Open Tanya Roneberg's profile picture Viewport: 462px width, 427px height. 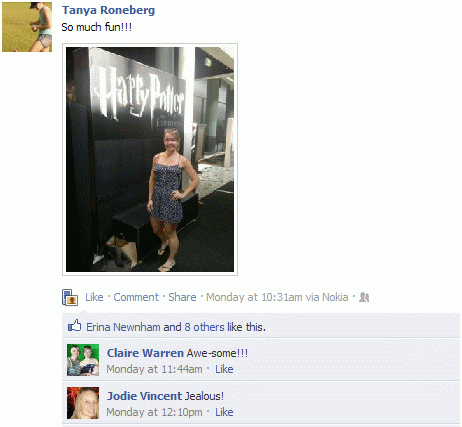[x=27, y=27]
